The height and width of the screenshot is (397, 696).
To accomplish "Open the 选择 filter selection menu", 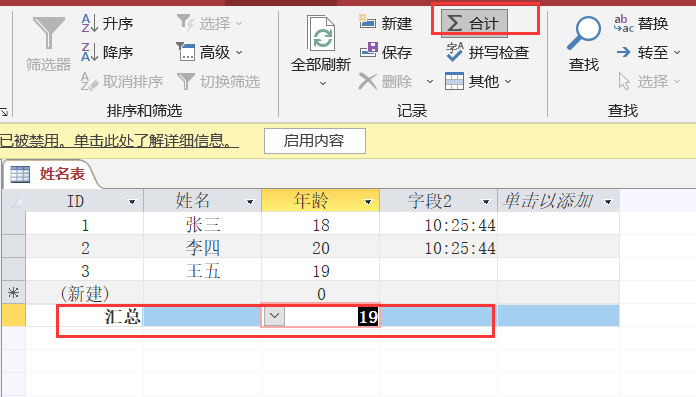I will tap(210, 23).
